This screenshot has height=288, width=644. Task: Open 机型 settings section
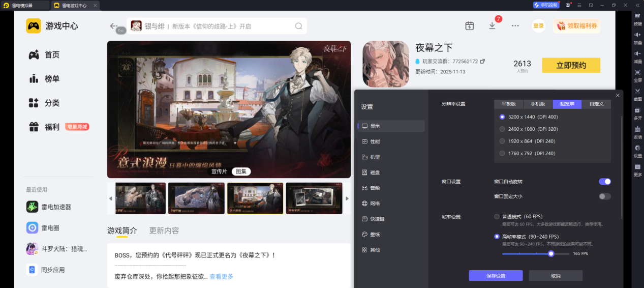391,157
